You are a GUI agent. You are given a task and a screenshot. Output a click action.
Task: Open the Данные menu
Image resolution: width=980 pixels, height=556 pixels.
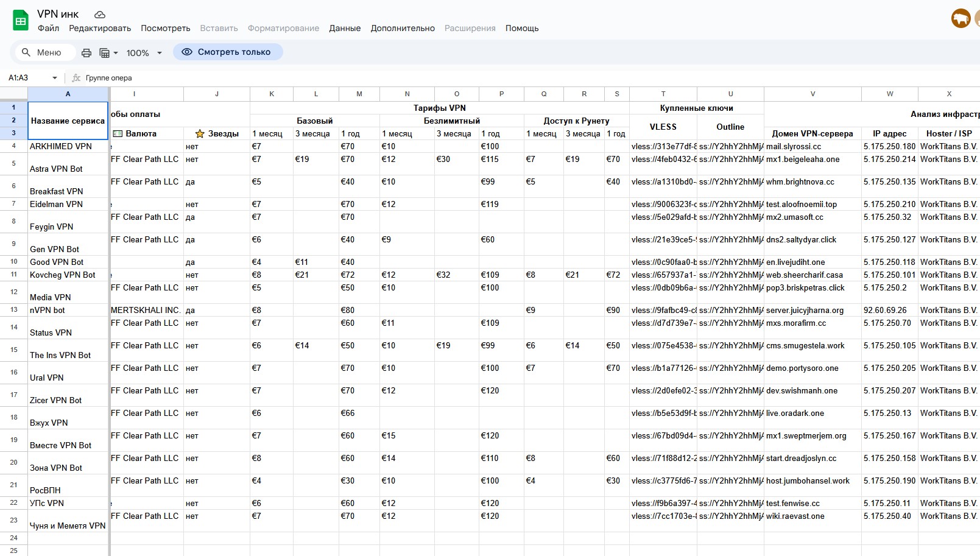[345, 28]
